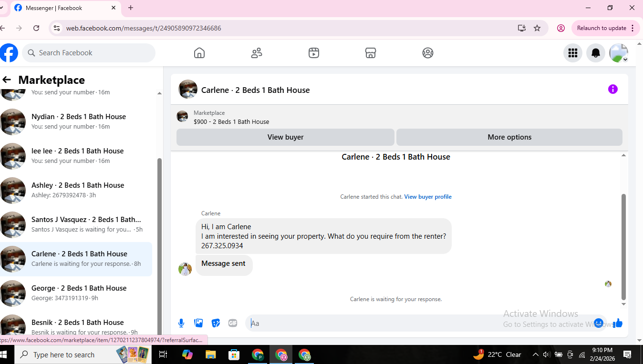Open the Facebook menu grid icon
Image resolution: width=643 pixels, height=364 pixels.
pyautogui.click(x=573, y=53)
